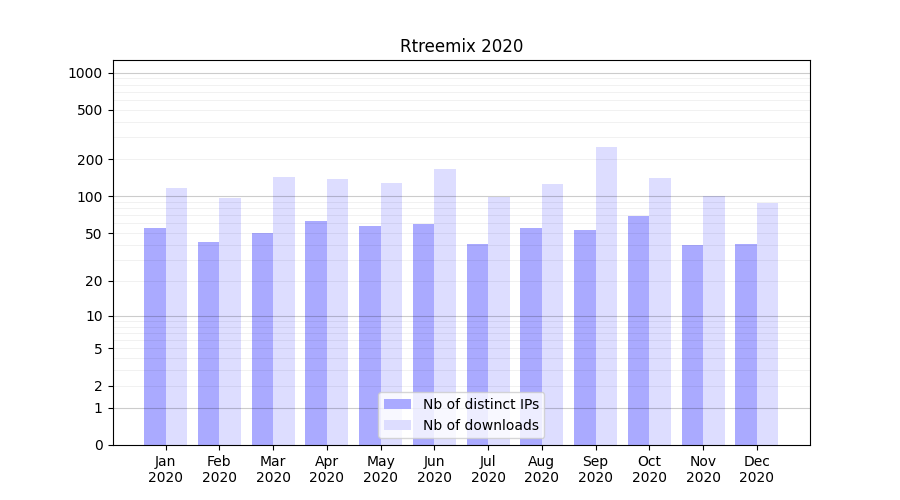Click the 'Dec 2020' x-axis label
Viewport: 900px width, 500px height.
coord(756,469)
